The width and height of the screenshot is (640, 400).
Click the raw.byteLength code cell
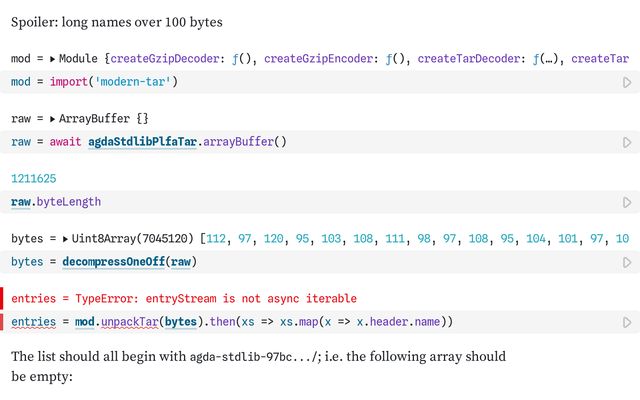tap(320, 202)
